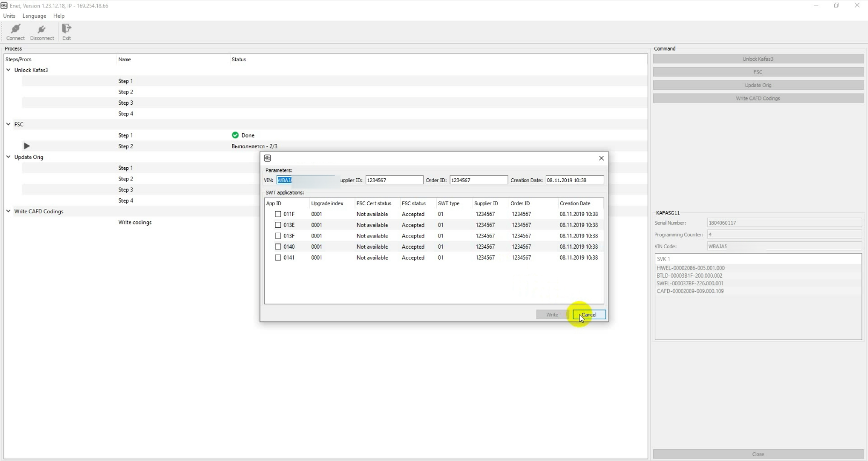This screenshot has height=461, width=868.
Task: Click the SWFL-000037BF-226.000.001 entry
Action: 690,283
